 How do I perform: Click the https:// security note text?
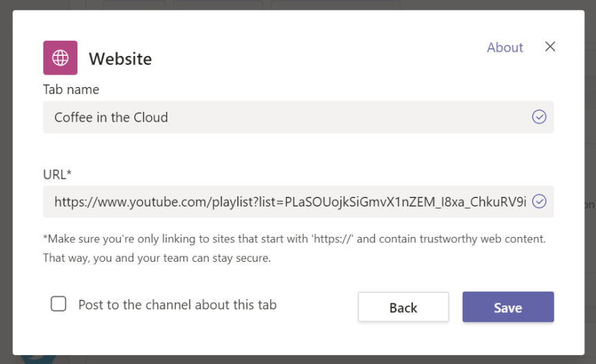[294, 239]
